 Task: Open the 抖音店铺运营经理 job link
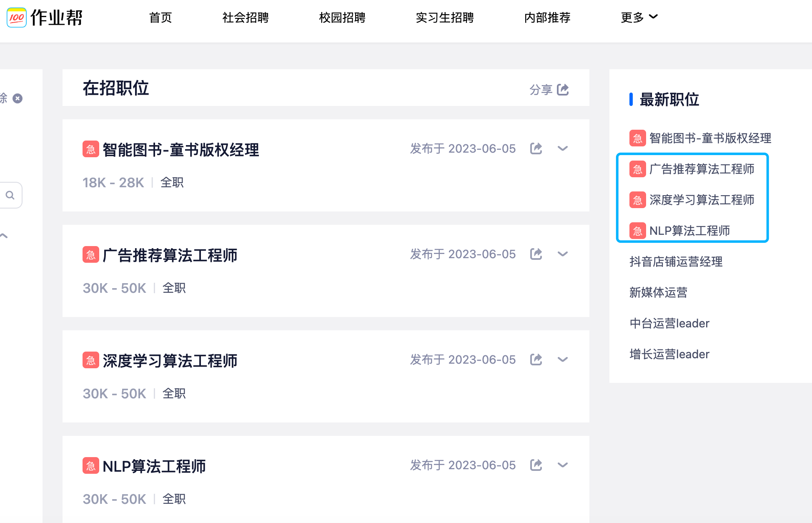(676, 261)
